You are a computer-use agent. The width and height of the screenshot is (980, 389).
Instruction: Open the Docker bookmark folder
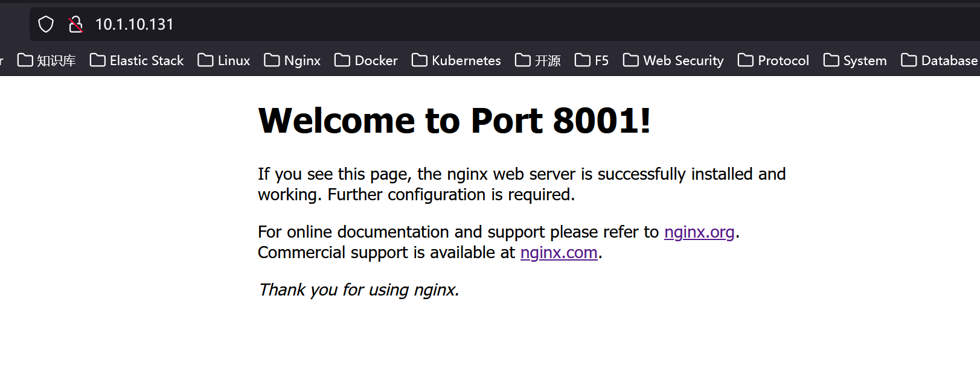tap(366, 60)
